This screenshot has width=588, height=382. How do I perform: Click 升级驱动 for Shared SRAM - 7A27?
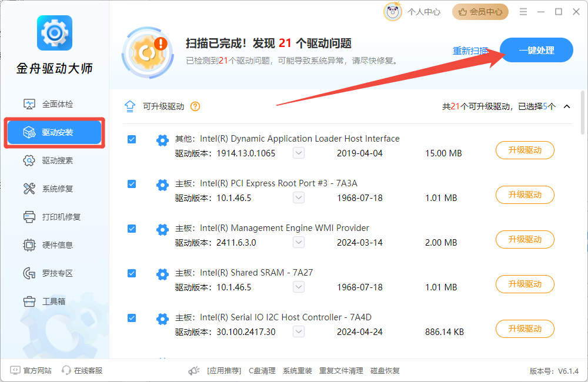point(524,284)
